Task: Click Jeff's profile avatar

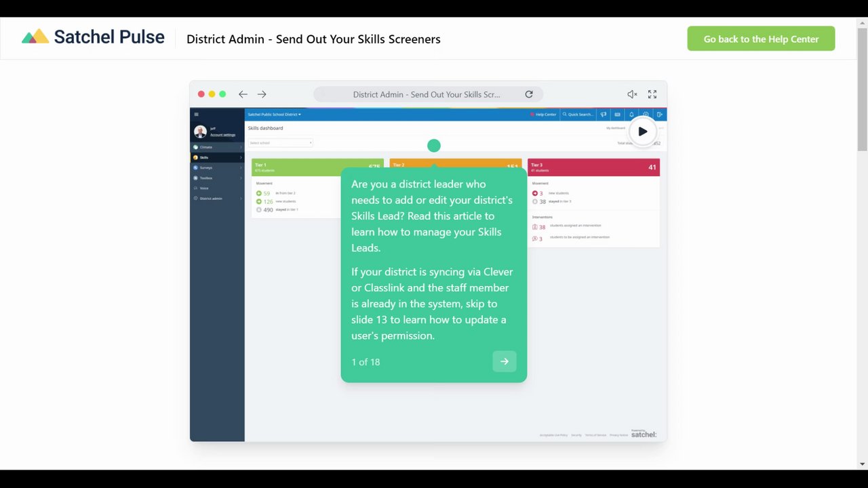Action: tap(200, 131)
